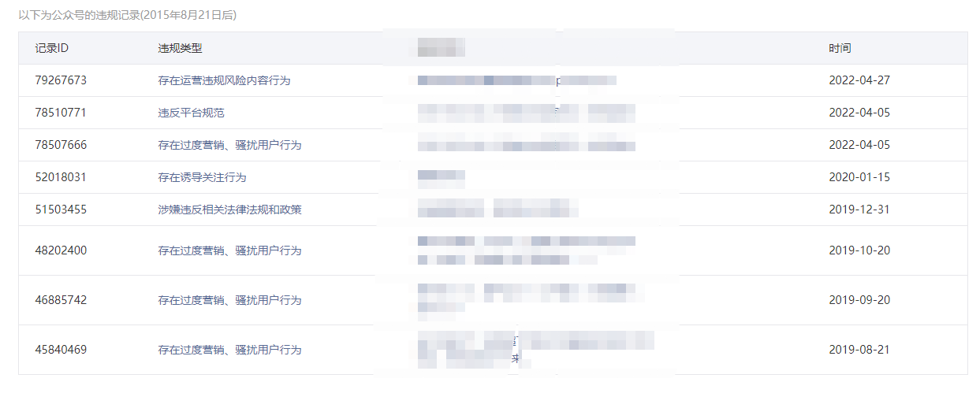The height and width of the screenshot is (408, 980).
Task: Click record ID 45840469
Action: [61, 350]
